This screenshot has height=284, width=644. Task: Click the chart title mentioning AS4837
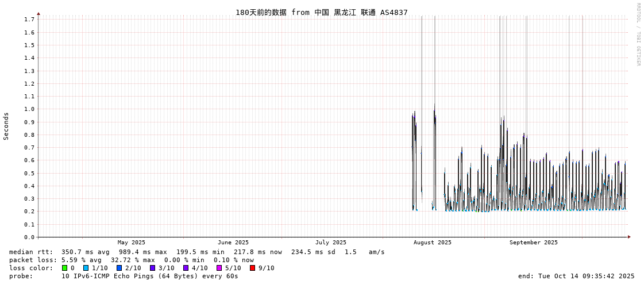[322, 12]
